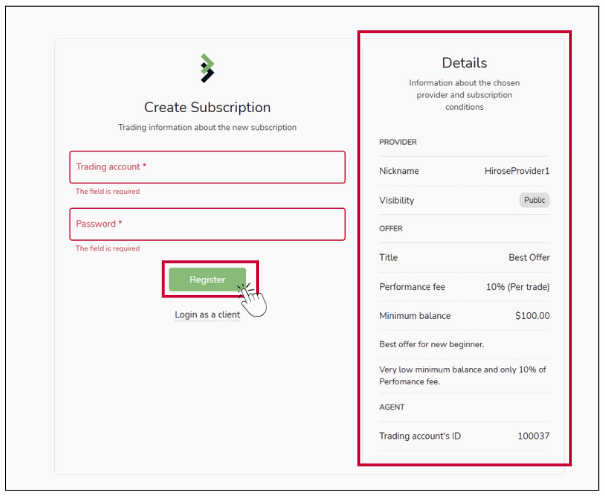Click the Trading account input field
Viewport: 605px width, 496px height.
tap(207, 167)
